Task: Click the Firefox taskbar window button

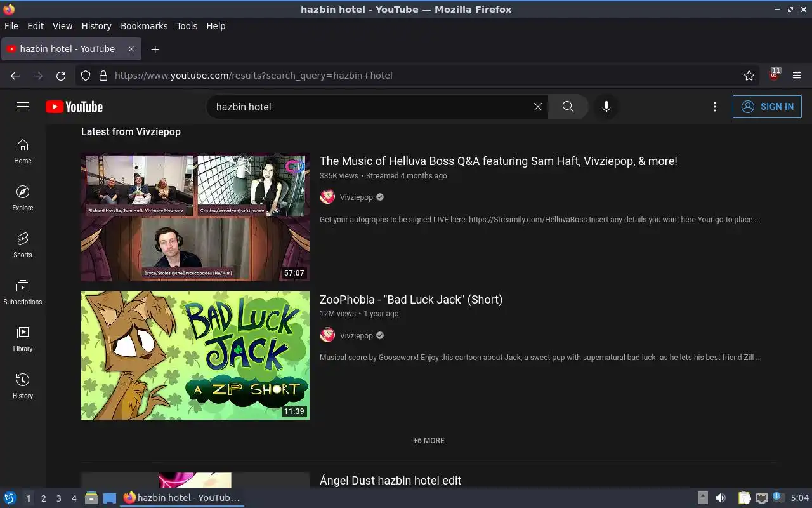Action: click(183, 498)
